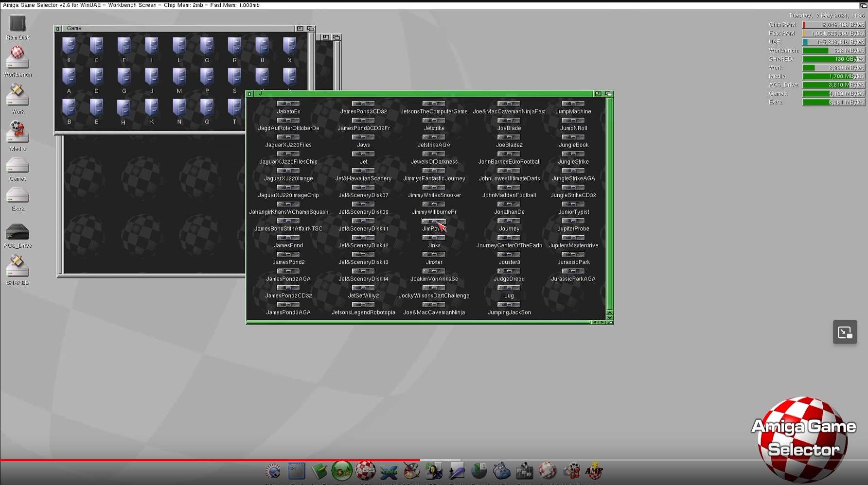The height and width of the screenshot is (485, 868).
Task: Select the JoeBlade2 game entry
Action: pyautogui.click(x=509, y=141)
